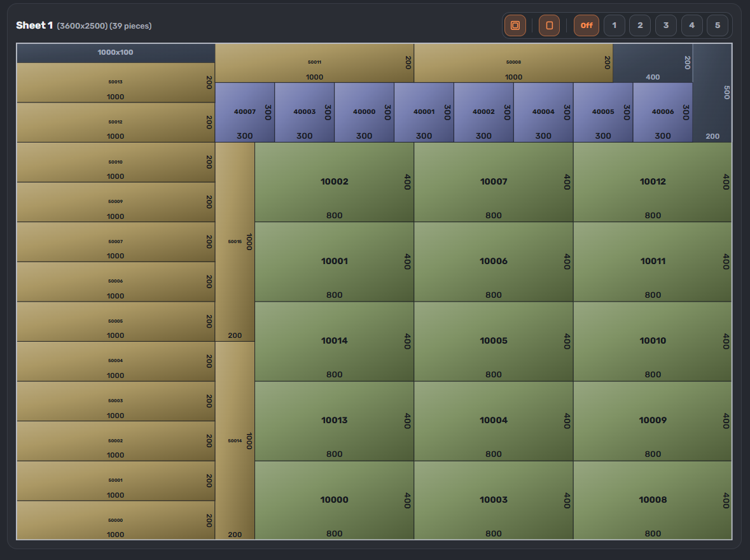
Task: Click the gray 200x500 waste piece
Action: pos(712,93)
